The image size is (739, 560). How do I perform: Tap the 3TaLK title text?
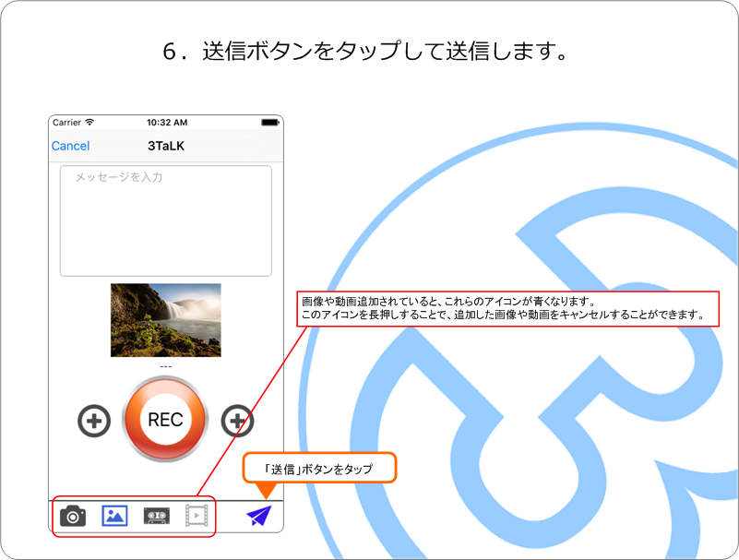[166, 146]
